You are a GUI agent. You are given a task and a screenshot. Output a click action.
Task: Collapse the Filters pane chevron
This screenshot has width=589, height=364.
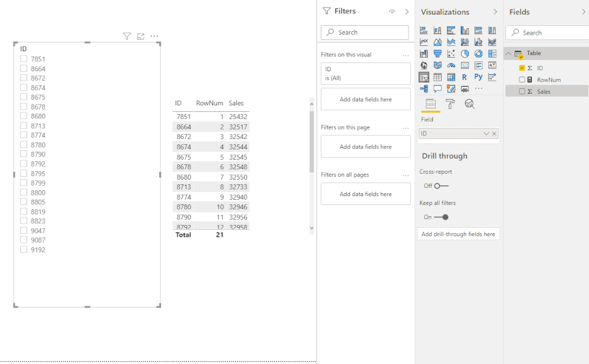tap(407, 12)
